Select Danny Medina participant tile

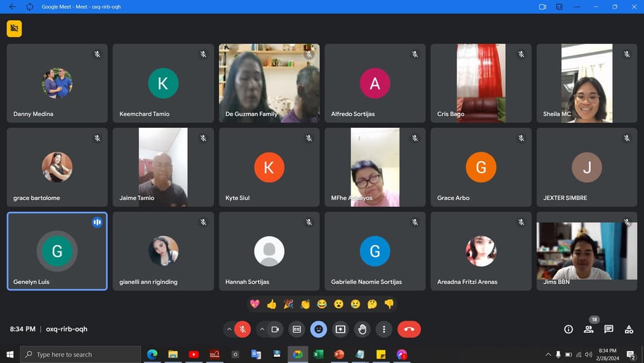coord(57,83)
